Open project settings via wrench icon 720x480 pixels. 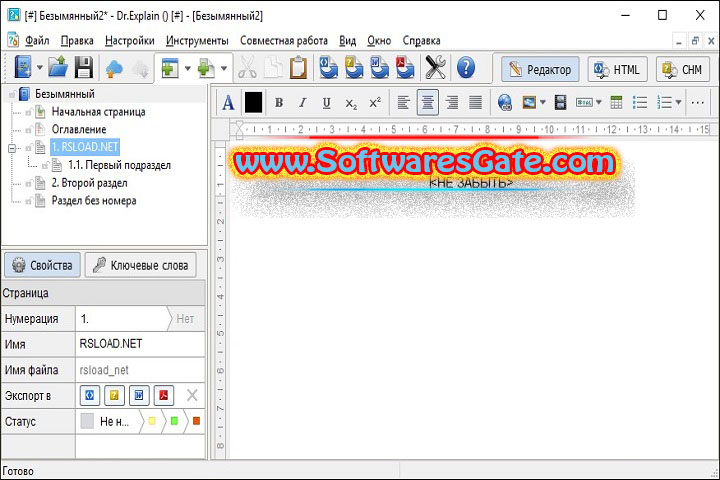click(435, 68)
